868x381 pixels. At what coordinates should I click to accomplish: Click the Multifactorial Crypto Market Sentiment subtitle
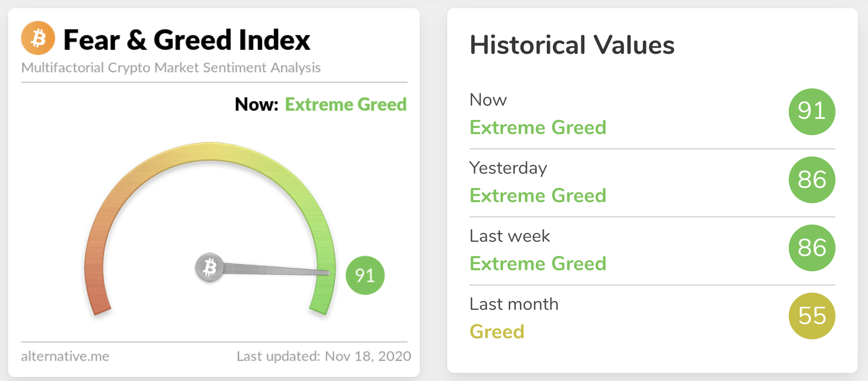tap(171, 68)
